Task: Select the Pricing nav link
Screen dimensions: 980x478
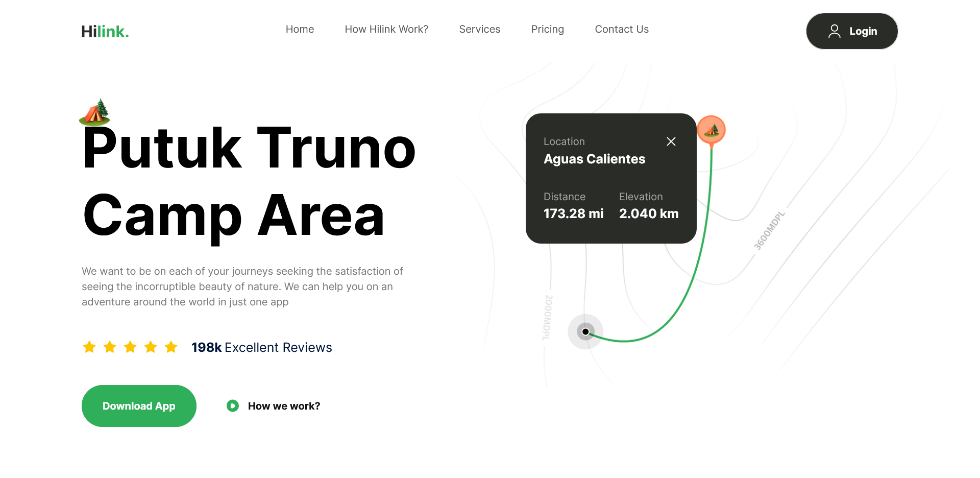Action: (548, 29)
